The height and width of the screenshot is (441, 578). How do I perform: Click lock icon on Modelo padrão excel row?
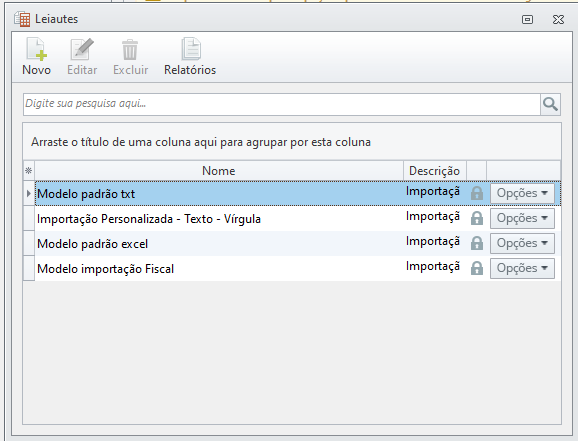pos(477,243)
